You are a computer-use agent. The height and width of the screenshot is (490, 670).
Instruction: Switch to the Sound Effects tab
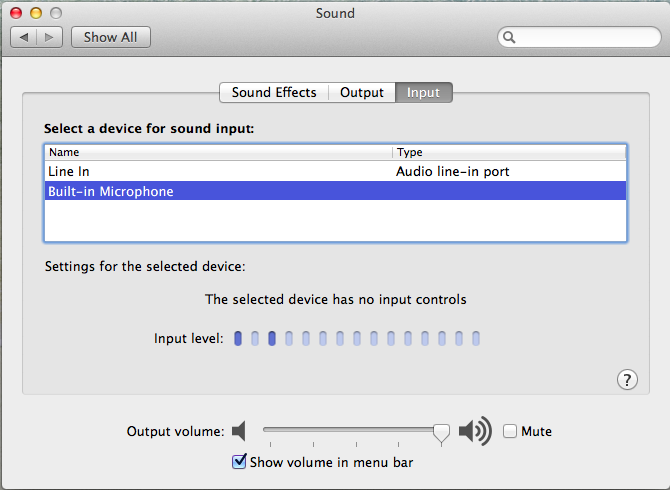273,92
